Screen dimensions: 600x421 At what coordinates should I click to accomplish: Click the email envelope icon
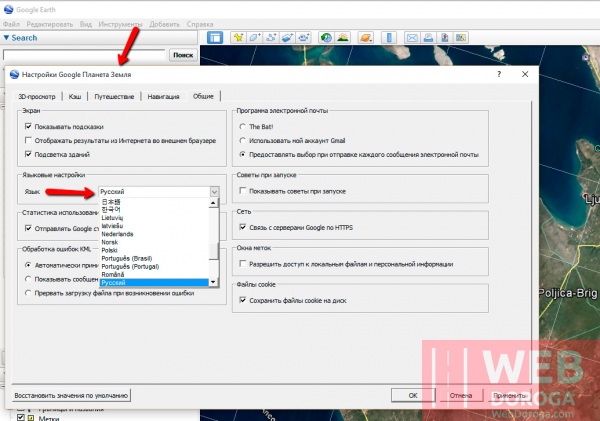pos(412,38)
